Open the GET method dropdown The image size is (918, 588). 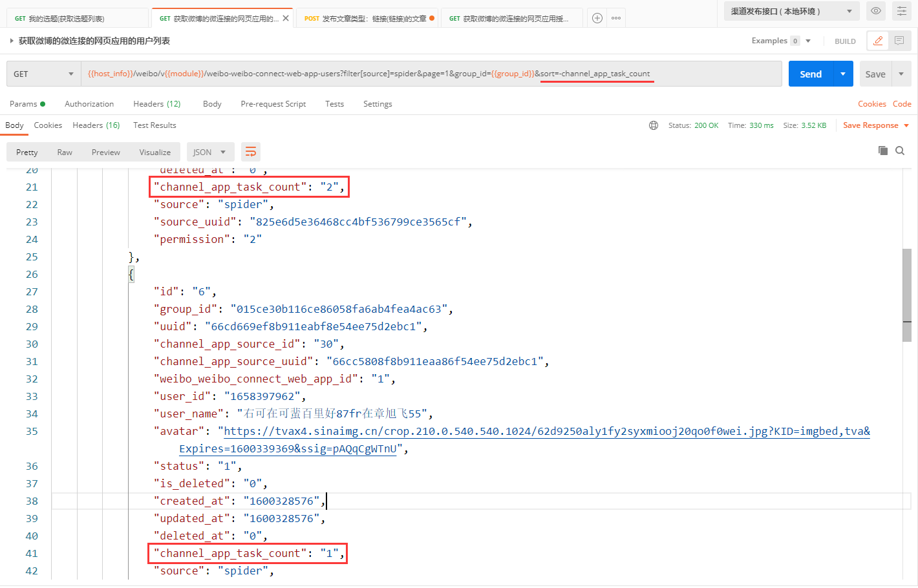pos(43,74)
